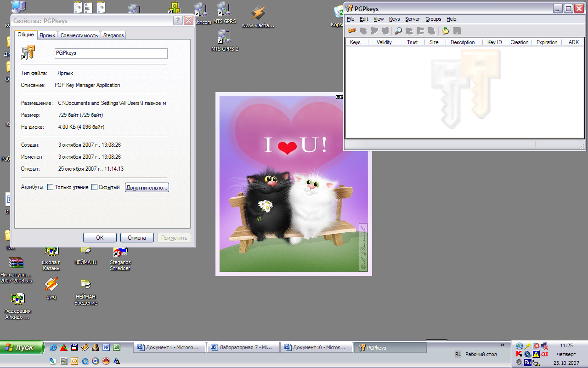The image size is (588, 368).
Task: Select the qwq desktop shortcut
Action: pos(51,288)
